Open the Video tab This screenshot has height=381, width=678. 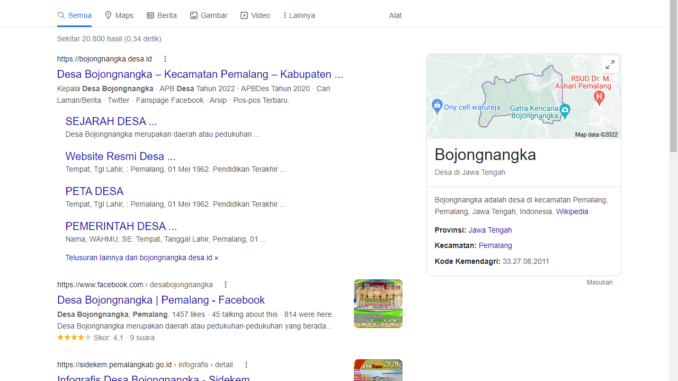click(255, 16)
